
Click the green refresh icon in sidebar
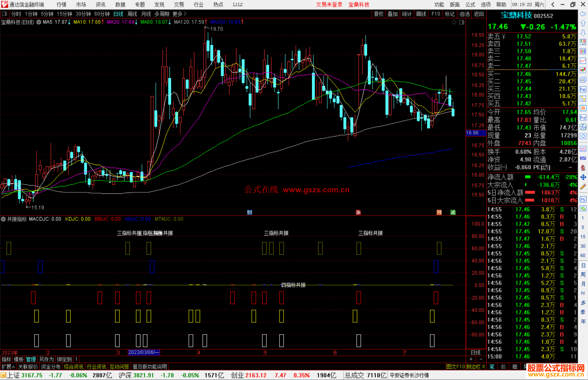point(583,209)
